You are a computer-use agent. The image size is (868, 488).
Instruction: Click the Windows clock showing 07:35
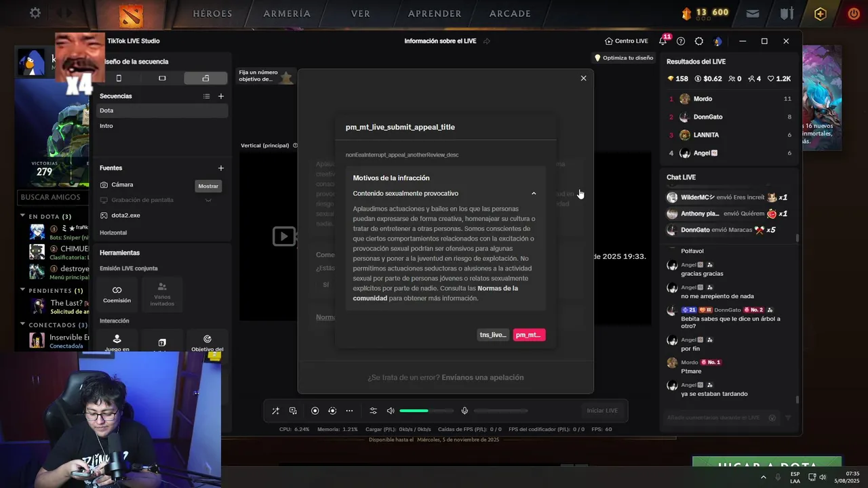click(x=852, y=474)
